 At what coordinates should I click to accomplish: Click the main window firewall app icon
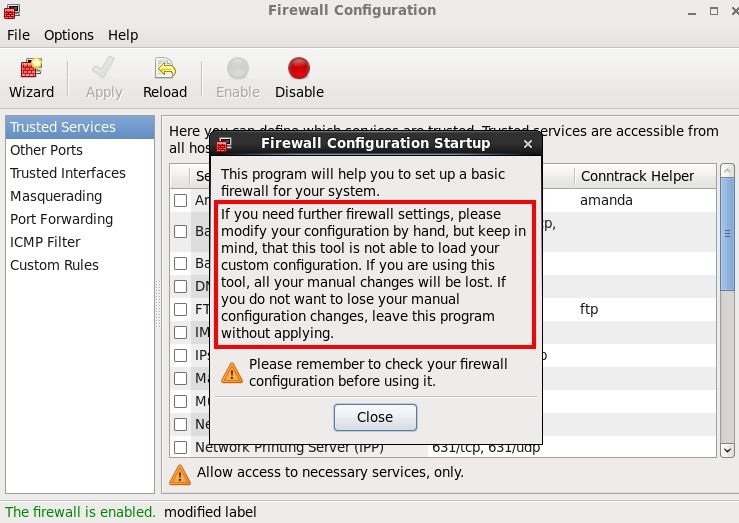tap(12, 11)
